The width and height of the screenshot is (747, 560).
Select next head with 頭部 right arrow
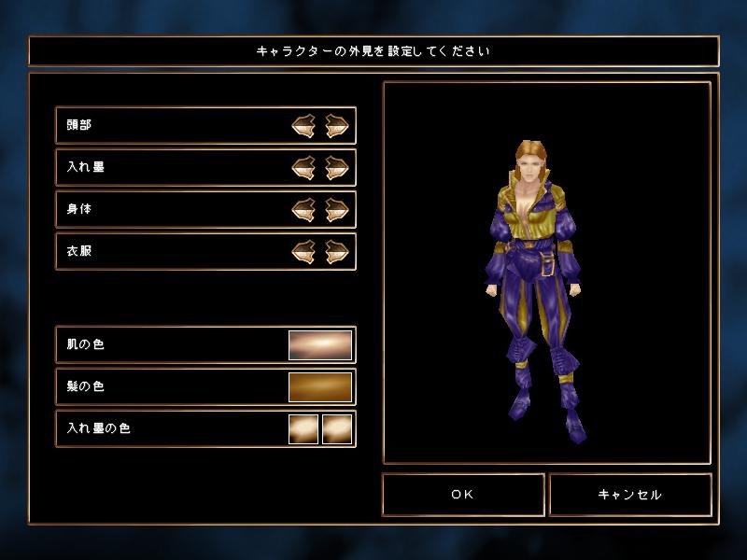[337, 126]
